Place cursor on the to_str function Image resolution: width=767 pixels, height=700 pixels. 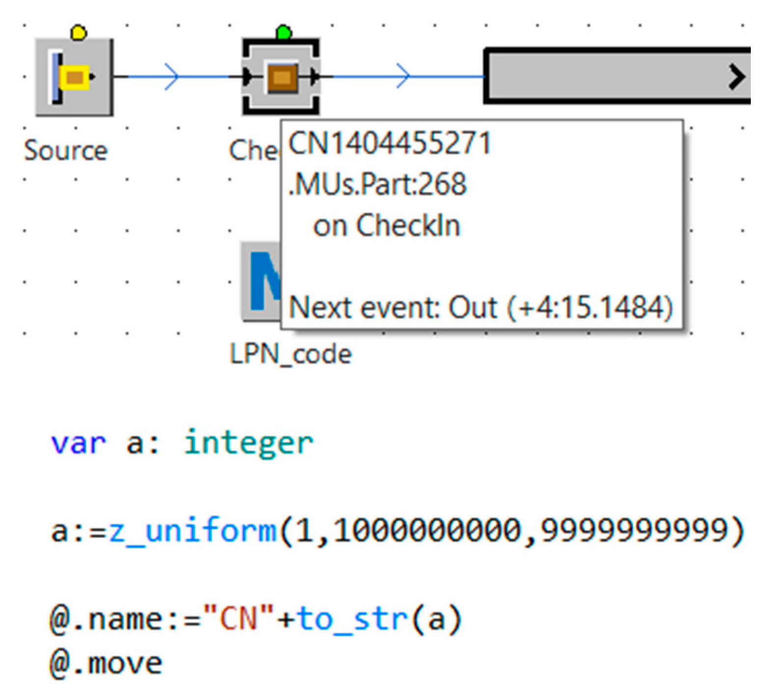click(x=353, y=619)
